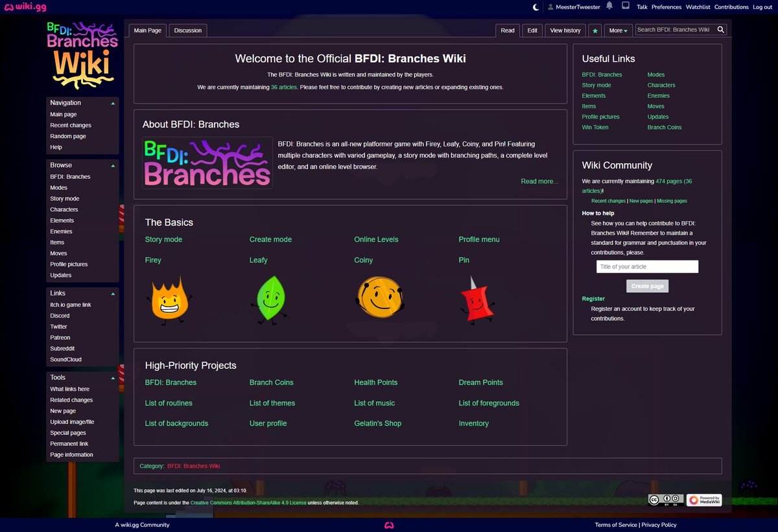Open the Missing pages link
This screenshot has width=778, height=532.
click(672, 201)
